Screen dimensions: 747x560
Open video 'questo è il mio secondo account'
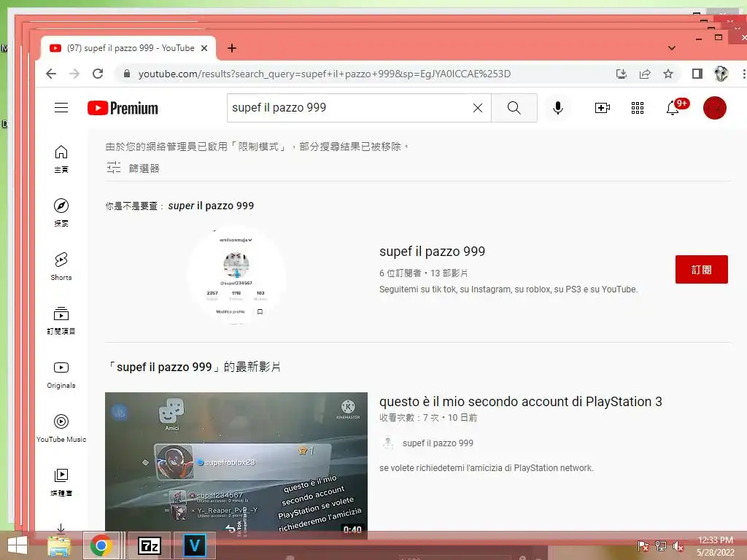point(520,402)
